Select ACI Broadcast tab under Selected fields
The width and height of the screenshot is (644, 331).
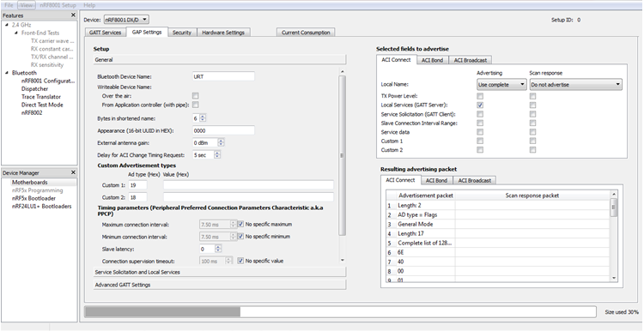[471, 60]
